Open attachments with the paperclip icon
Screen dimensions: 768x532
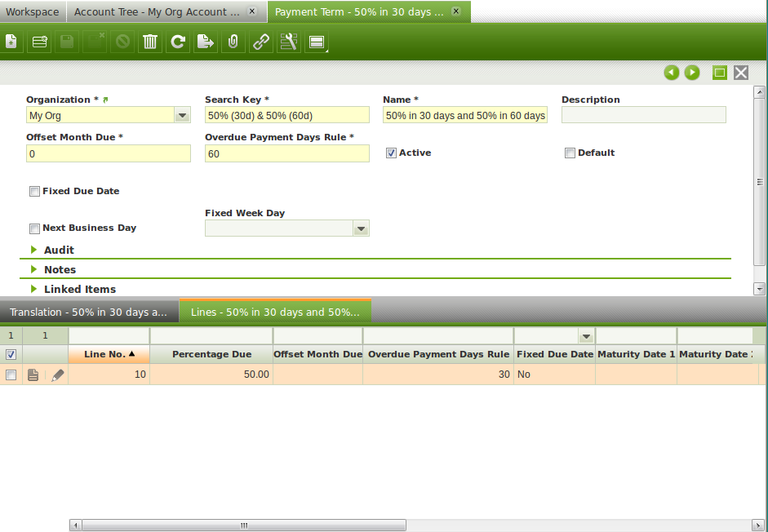click(x=233, y=42)
